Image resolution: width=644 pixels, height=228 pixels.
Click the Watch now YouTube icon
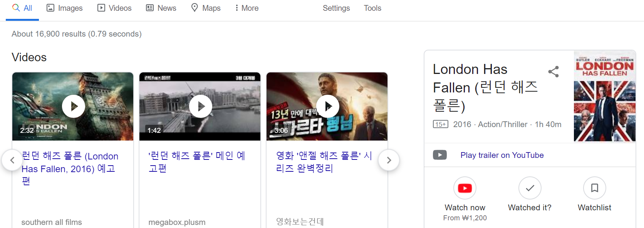coord(465,188)
